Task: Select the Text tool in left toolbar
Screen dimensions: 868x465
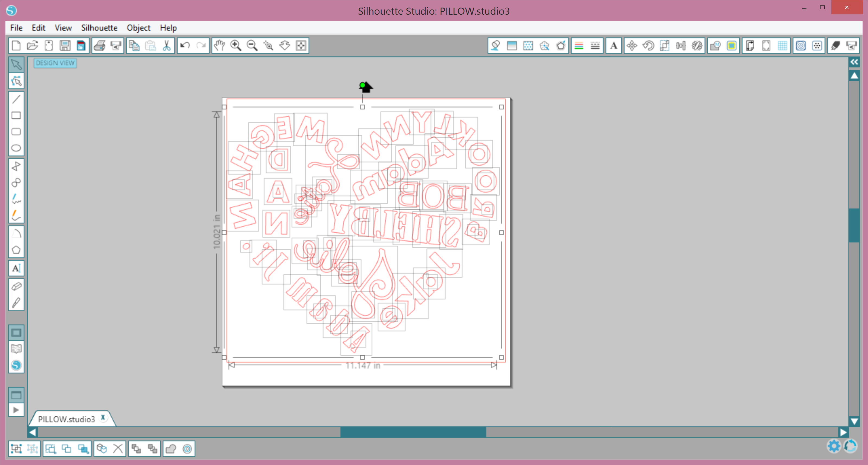Action: (x=16, y=268)
